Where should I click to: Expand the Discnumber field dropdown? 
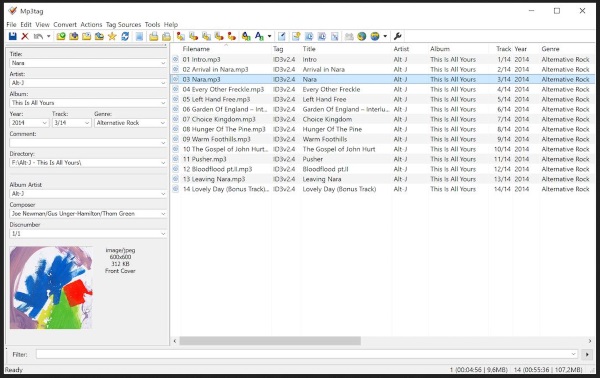(x=163, y=234)
